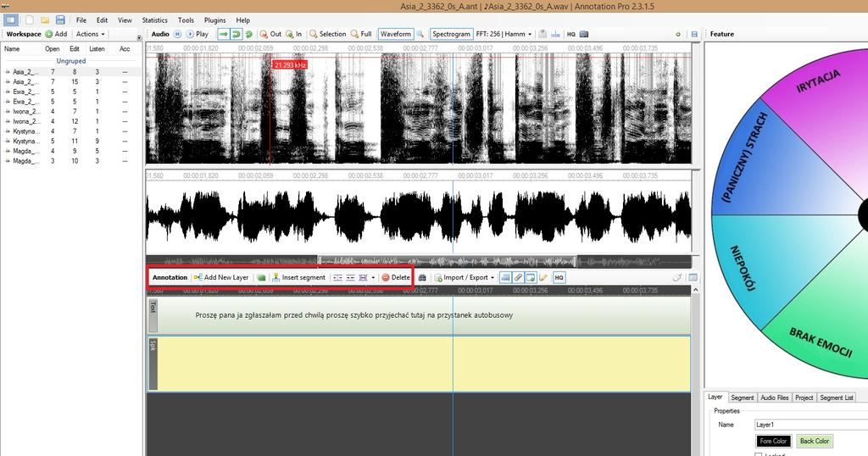The width and height of the screenshot is (868, 456).
Task: Click the spectrum chart icon after FFT dropdown
Action: [x=542, y=34]
